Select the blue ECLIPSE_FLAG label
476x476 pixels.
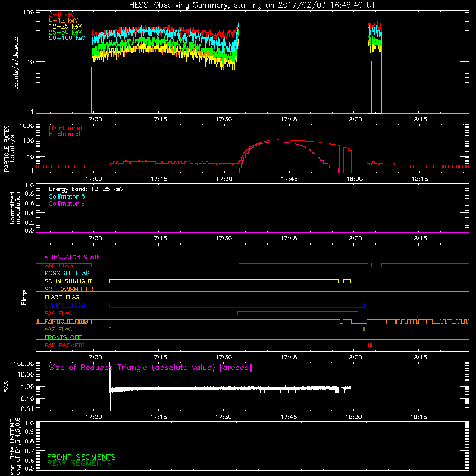coord(65,305)
